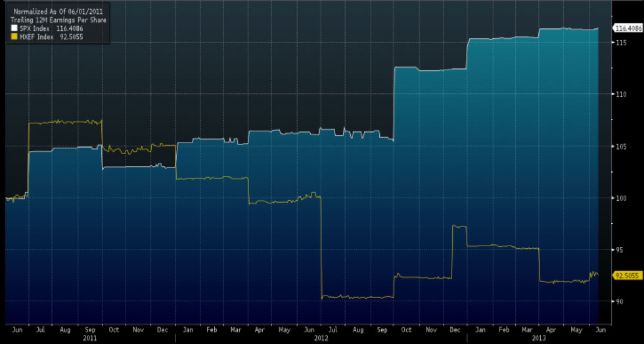Click the white SPX Index legend swatch
This screenshot has height=344, width=644.
(14, 29)
